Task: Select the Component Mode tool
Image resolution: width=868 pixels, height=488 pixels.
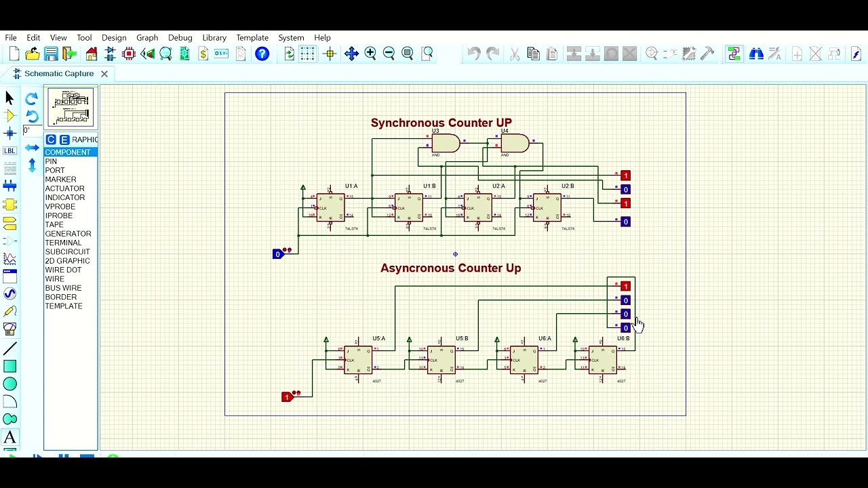Action: 9,116
